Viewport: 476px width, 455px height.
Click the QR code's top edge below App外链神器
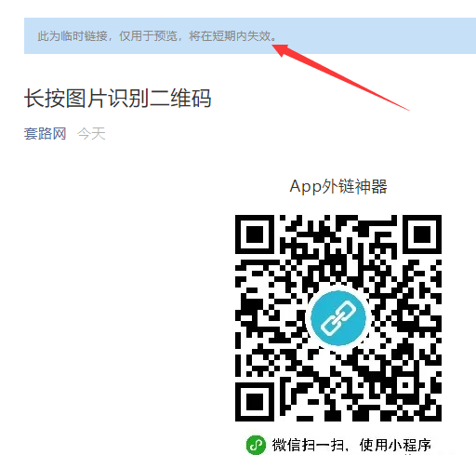pyautogui.click(x=338, y=217)
